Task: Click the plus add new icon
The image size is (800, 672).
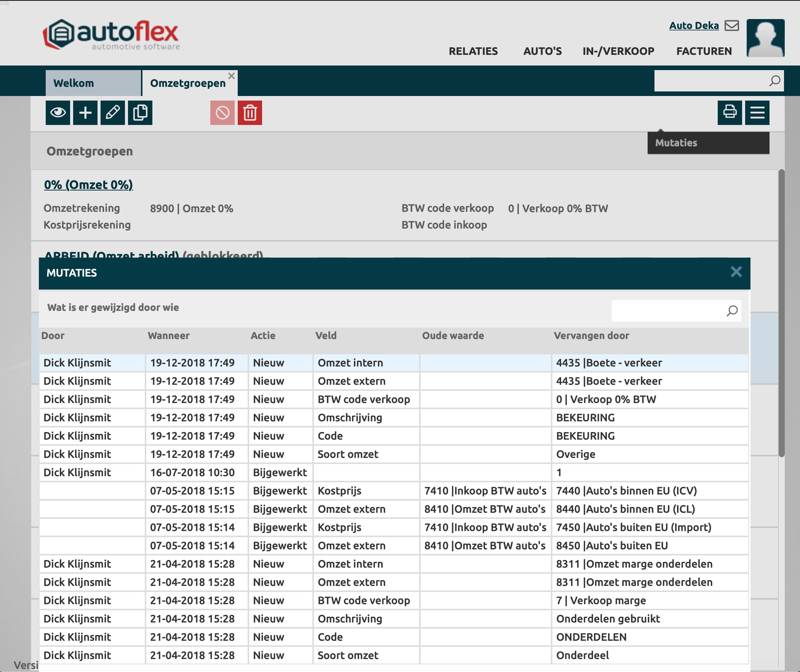Action: (x=85, y=113)
